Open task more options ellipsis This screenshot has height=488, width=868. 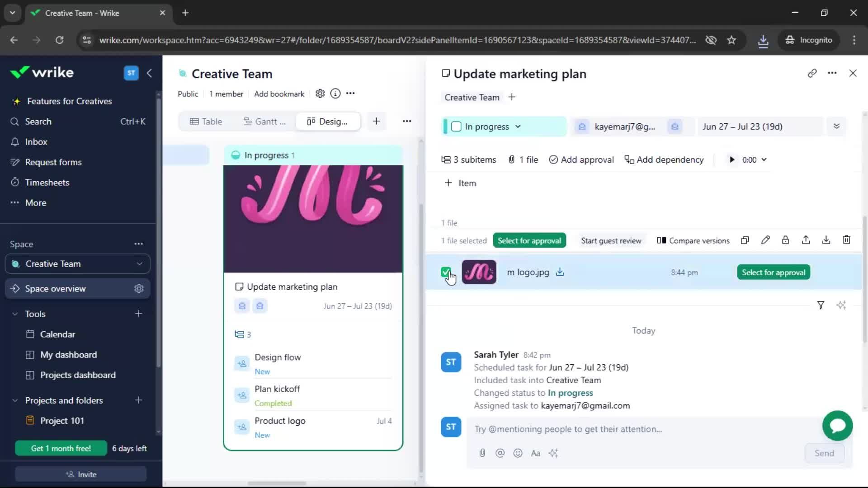(832, 73)
